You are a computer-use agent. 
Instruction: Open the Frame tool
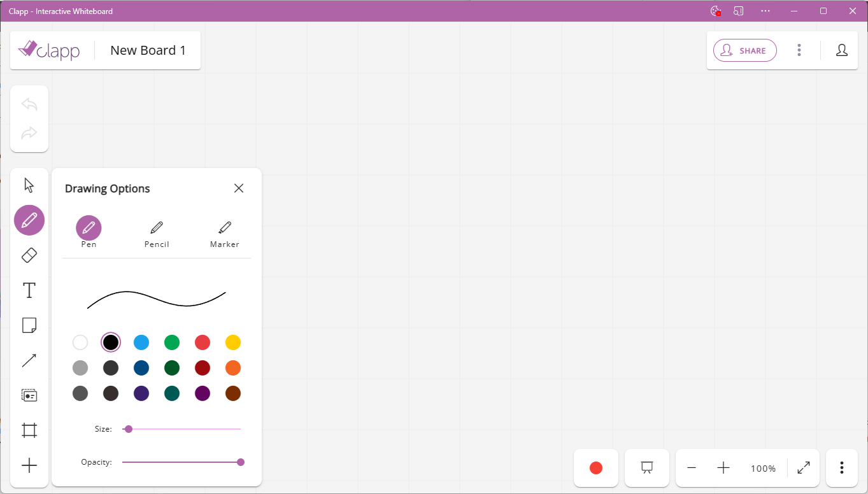[x=29, y=430]
